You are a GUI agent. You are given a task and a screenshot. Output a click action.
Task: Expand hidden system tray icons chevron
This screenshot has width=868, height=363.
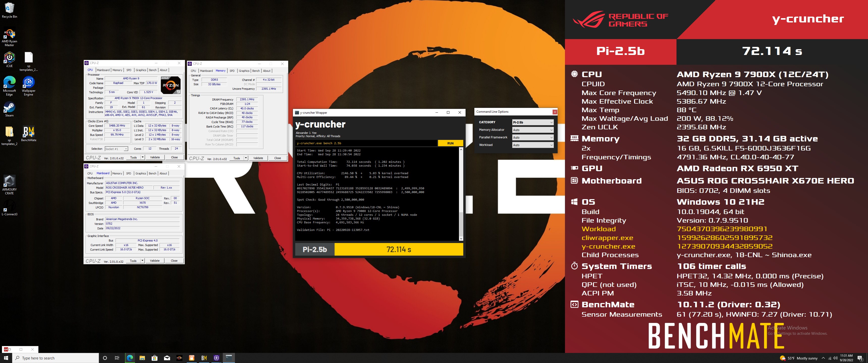click(824, 358)
